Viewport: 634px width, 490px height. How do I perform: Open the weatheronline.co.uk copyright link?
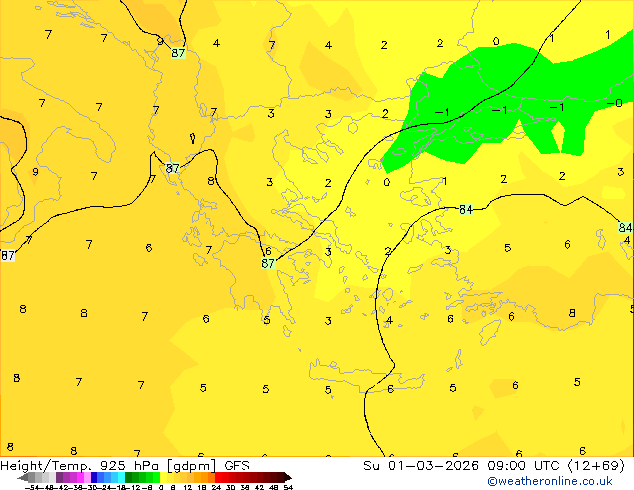click(550, 481)
